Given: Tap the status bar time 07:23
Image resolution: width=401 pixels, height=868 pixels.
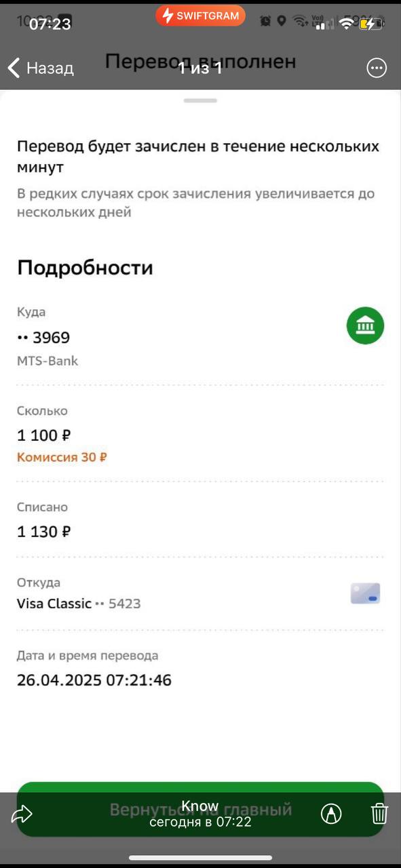Looking at the screenshot, I should pos(50,24).
